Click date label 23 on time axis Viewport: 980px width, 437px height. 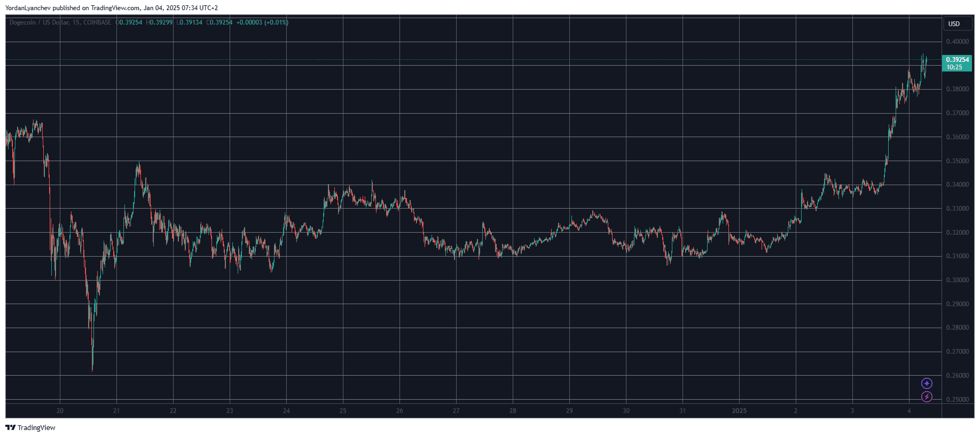click(230, 411)
